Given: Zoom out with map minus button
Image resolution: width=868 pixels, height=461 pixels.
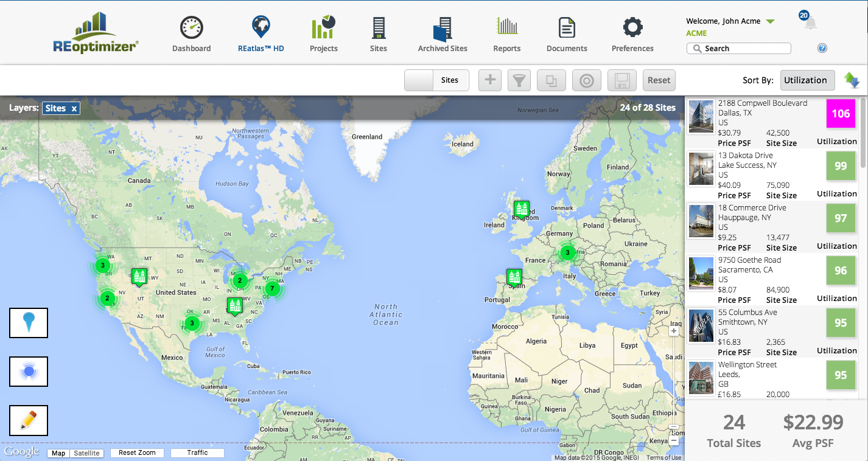Looking at the screenshot, I should click(674, 441).
